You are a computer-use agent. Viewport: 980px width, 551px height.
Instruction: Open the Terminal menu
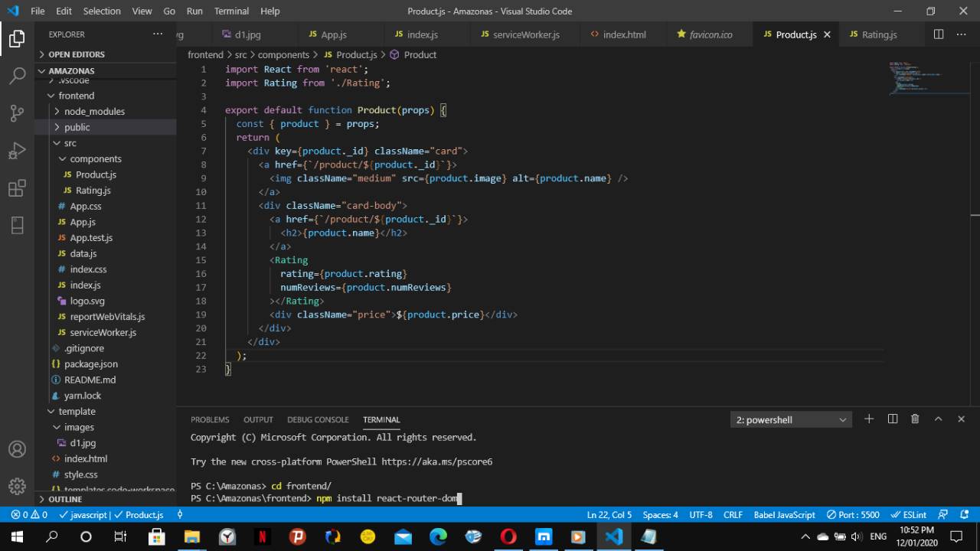pos(231,11)
